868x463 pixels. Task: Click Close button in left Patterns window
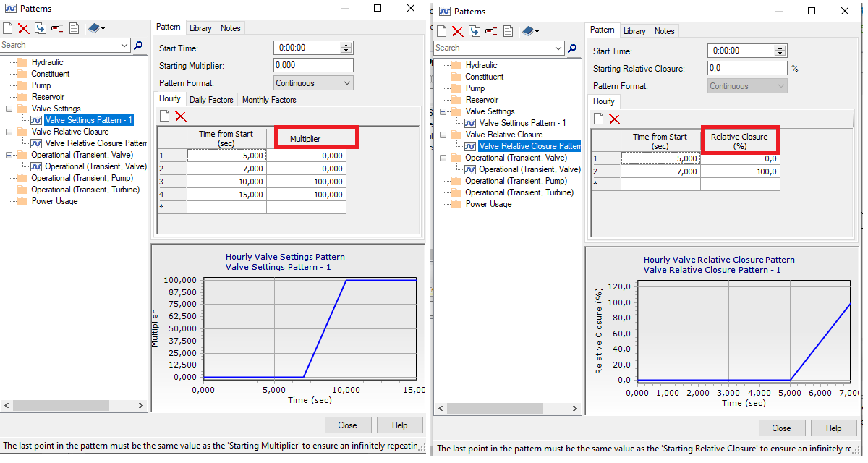(x=347, y=425)
